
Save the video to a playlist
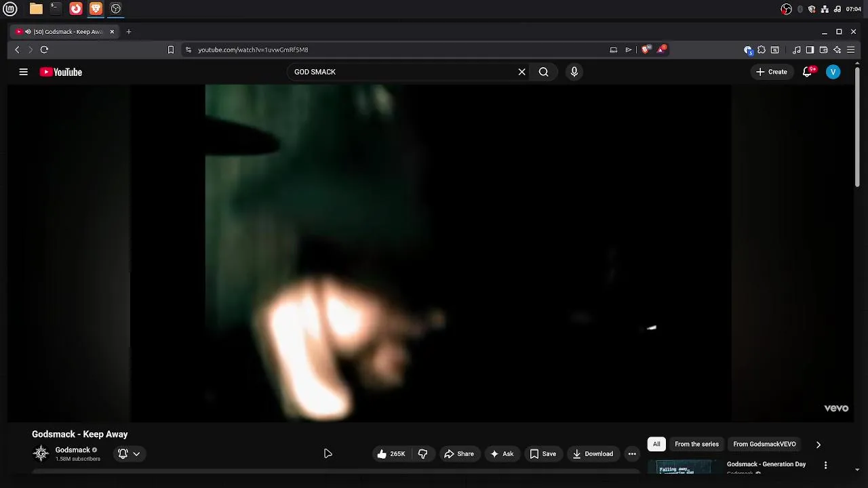click(x=543, y=454)
